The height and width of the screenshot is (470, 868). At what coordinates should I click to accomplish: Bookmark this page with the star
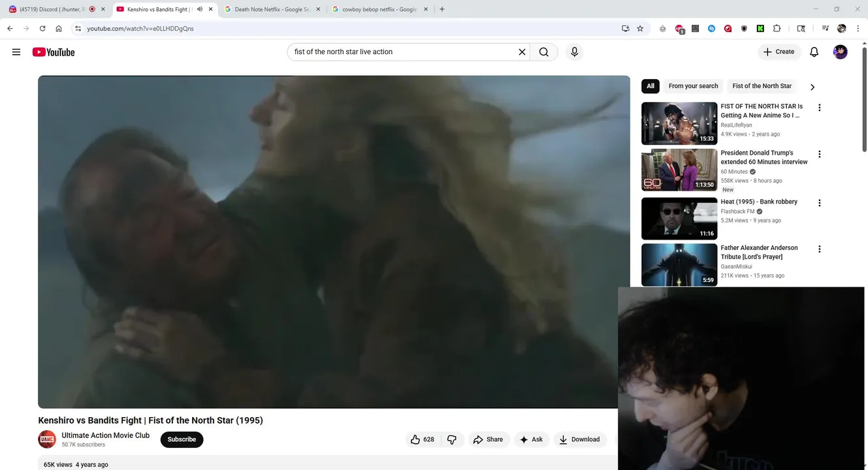(x=640, y=29)
